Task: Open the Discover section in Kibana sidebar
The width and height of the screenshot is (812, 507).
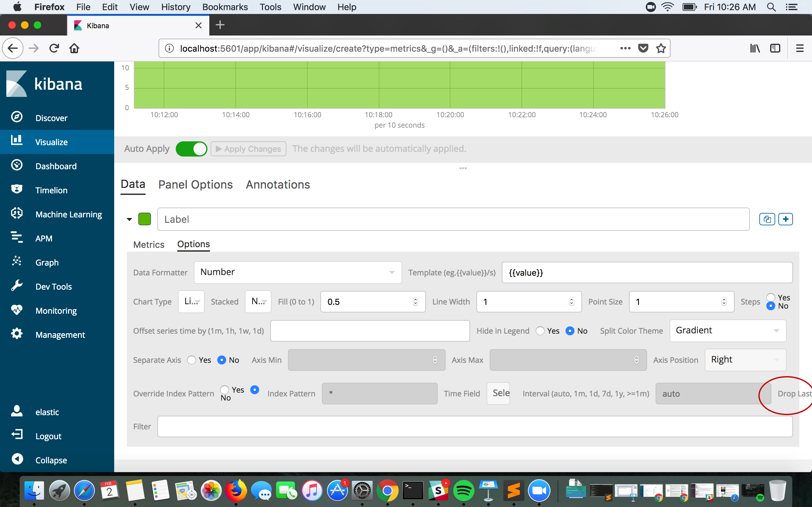Action: point(51,118)
